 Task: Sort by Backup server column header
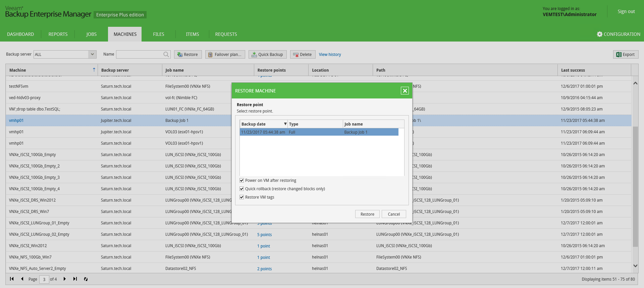click(x=130, y=70)
